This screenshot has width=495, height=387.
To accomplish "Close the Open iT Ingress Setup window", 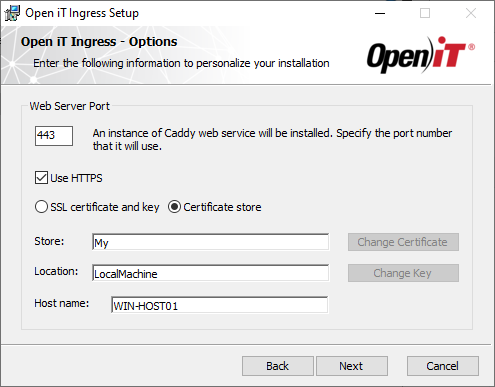I will click(x=471, y=13).
